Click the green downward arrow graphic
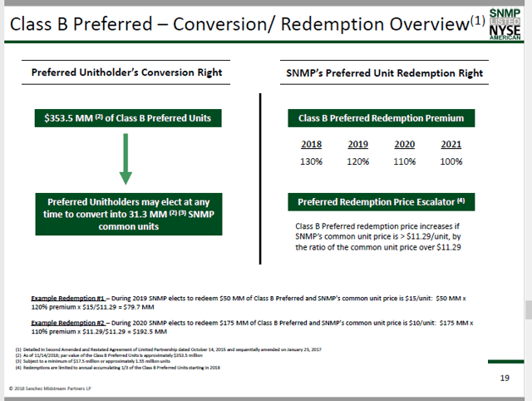 point(126,159)
